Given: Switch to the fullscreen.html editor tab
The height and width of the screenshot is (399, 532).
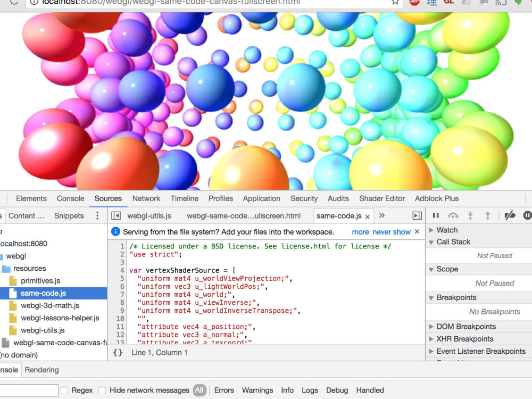Looking at the screenshot, I should (x=244, y=216).
